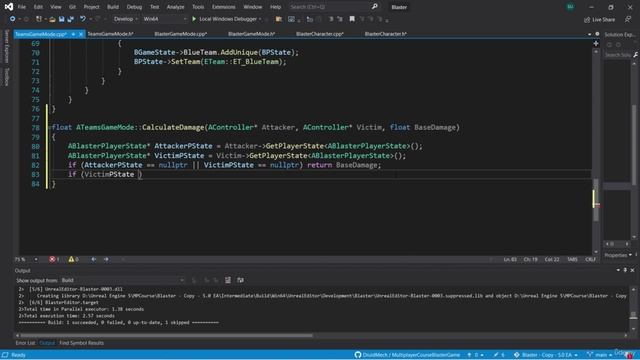This screenshot has width=640, height=360.
Task: Click the Output panel vertical scrollbar thumb
Action: pyautogui.click(x=633, y=315)
